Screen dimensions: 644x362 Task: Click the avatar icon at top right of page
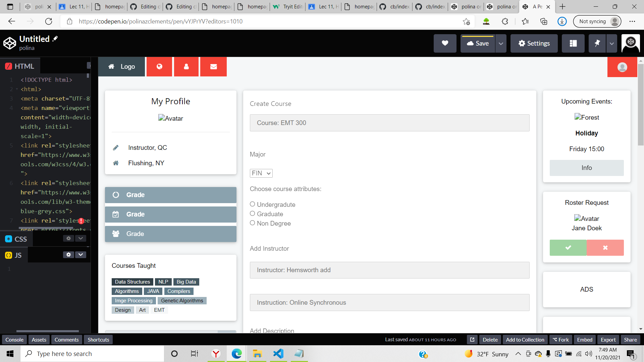coord(622,67)
